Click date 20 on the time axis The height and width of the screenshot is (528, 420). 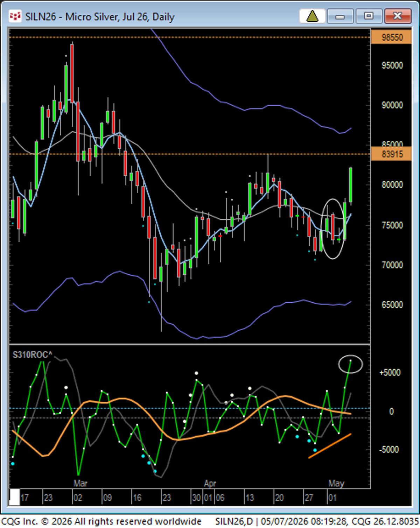tap(279, 498)
